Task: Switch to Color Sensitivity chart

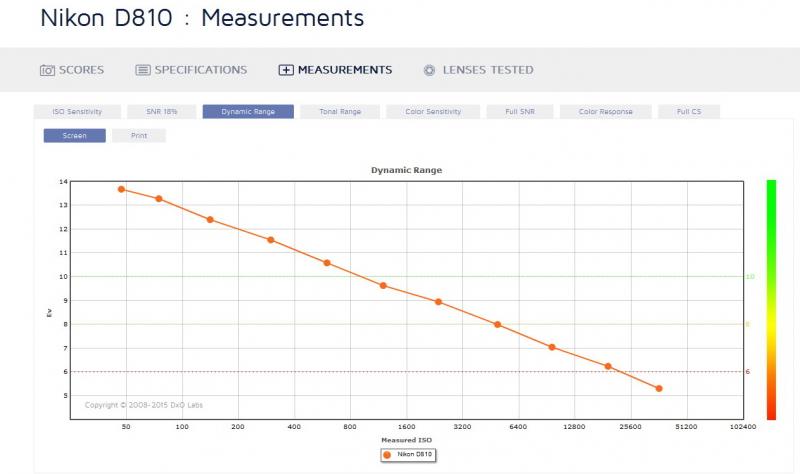Action: (x=433, y=111)
